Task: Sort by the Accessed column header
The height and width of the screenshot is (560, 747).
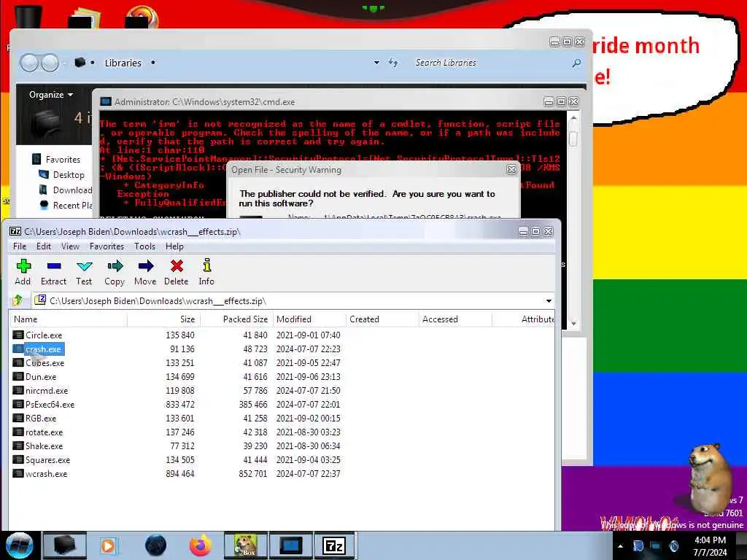Action: (x=455, y=319)
